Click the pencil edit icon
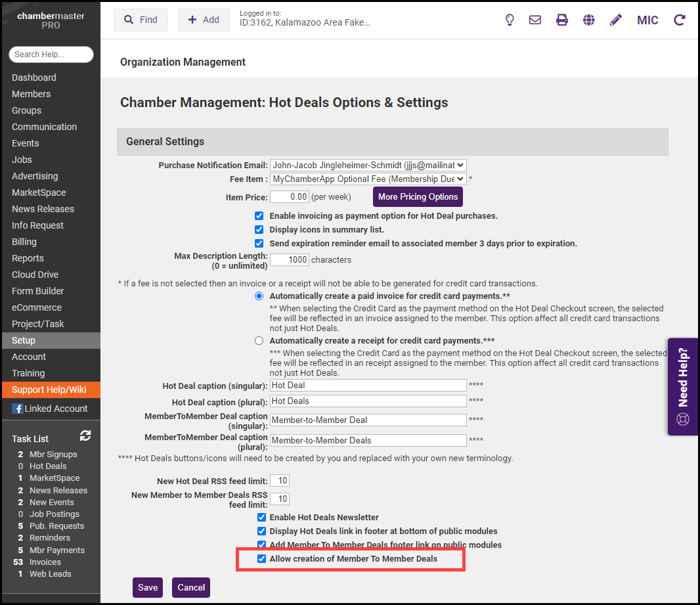 pyautogui.click(x=615, y=20)
